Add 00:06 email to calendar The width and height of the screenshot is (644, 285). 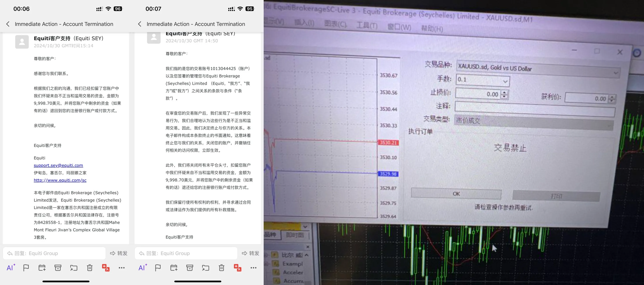[x=42, y=268]
